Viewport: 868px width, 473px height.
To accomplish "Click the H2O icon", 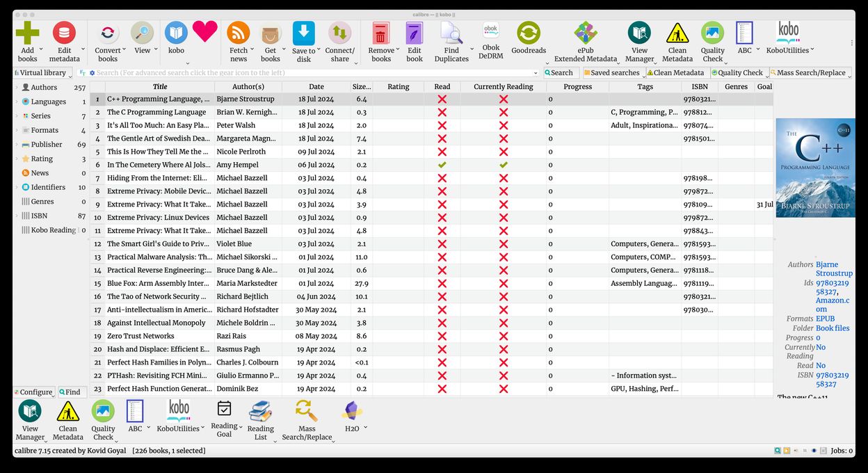I will pyautogui.click(x=352, y=411).
